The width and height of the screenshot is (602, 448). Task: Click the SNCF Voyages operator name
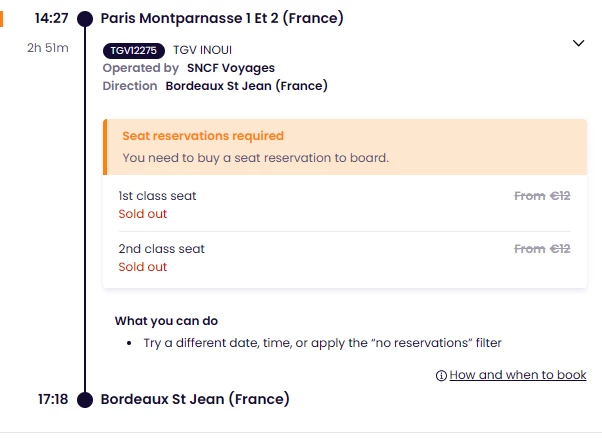231,68
